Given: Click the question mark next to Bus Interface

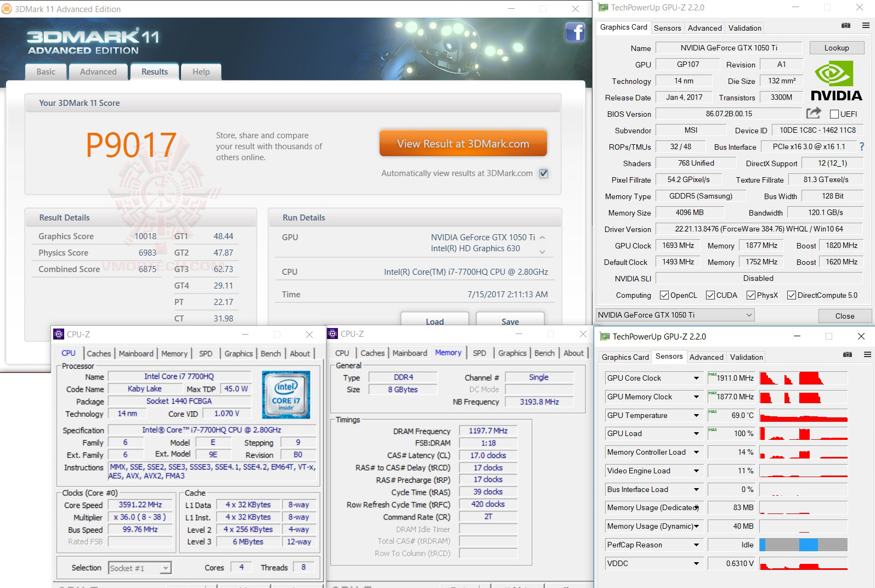Looking at the screenshot, I should [x=862, y=146].
